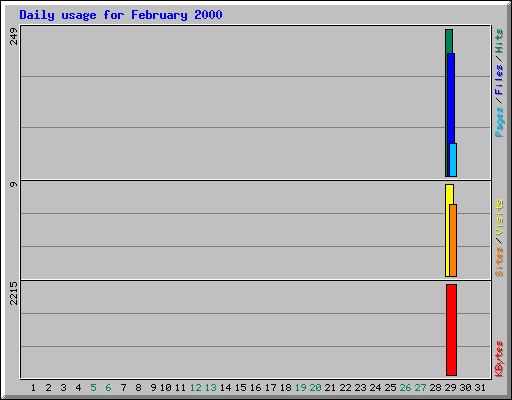The height and width of the screenshot is (400, 512).
Task: Click day 1 on the x-axis
Action: click(33, 388)
